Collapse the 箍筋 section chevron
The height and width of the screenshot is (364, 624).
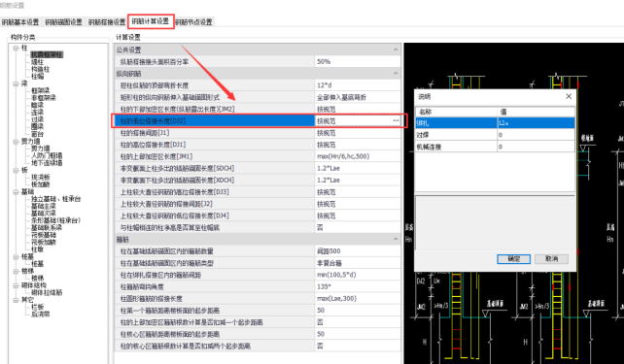pyautogui.click(x=396, y=239)
